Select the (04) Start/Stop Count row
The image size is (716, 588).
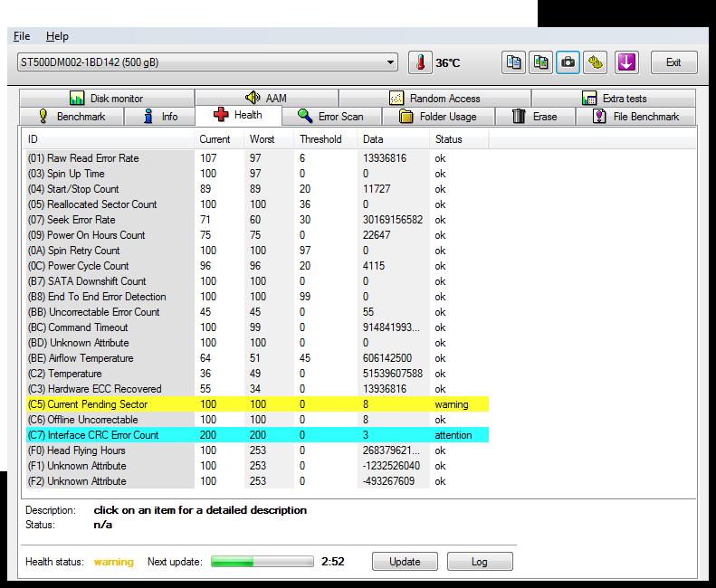(x=258, y=189)
